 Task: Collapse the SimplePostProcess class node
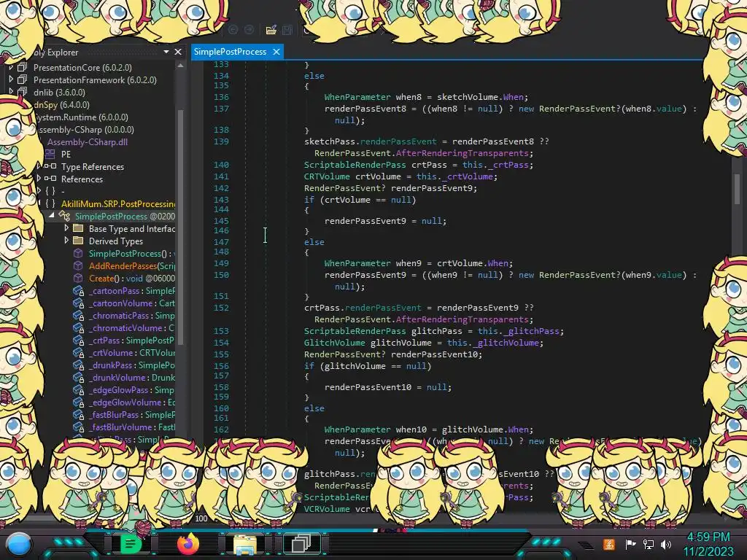[x=52, y=216]
